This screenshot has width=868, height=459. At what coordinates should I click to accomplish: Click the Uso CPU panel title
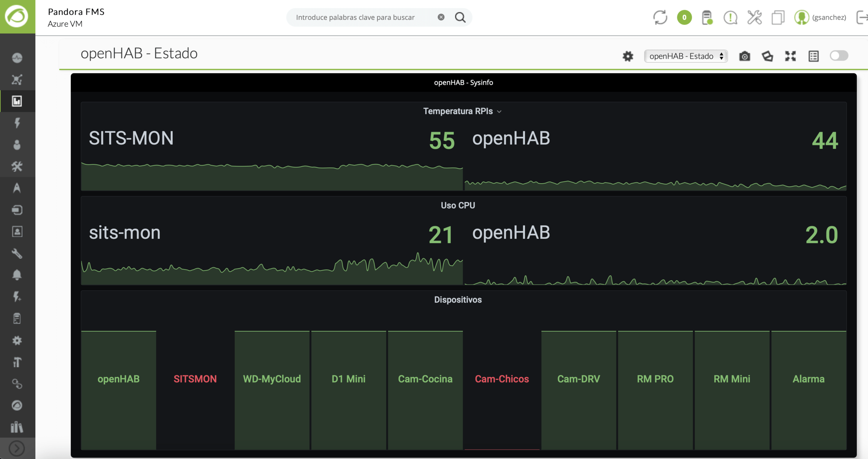coord(458,205)
